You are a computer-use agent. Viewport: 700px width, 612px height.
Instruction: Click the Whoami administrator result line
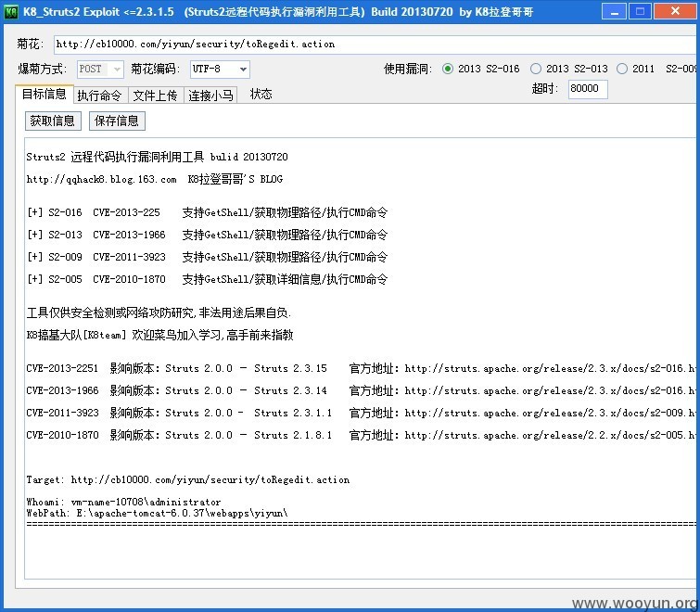pyautogui.click(x=123, y=503)
